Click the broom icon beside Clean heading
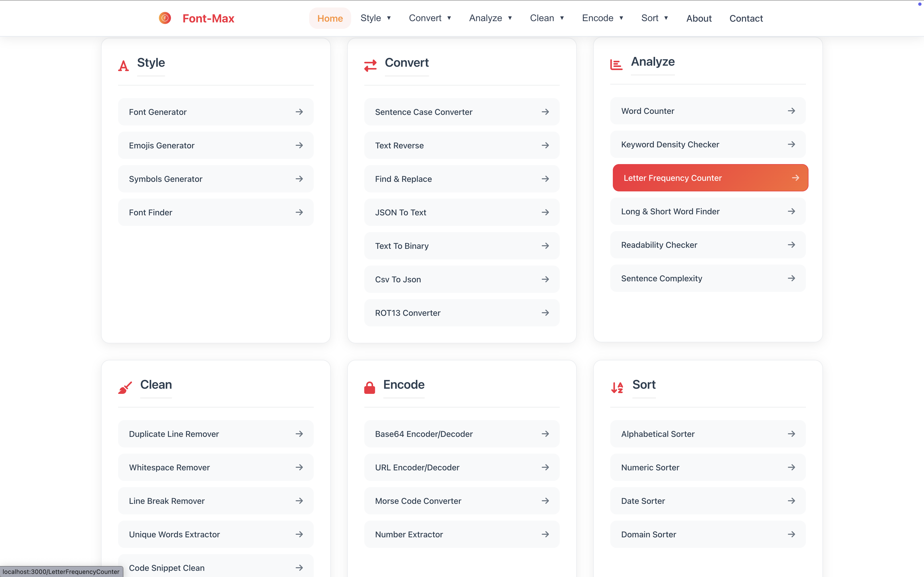 click(x=125, y=387)
